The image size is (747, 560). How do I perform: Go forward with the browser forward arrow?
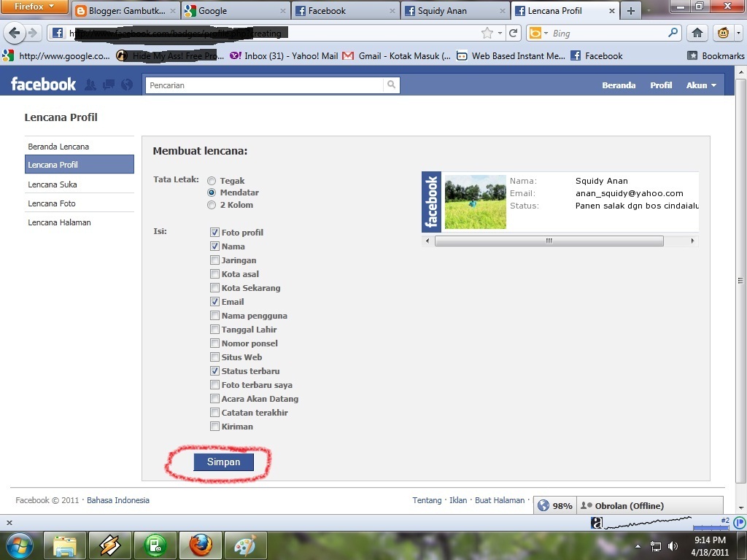tap(32, 33)
